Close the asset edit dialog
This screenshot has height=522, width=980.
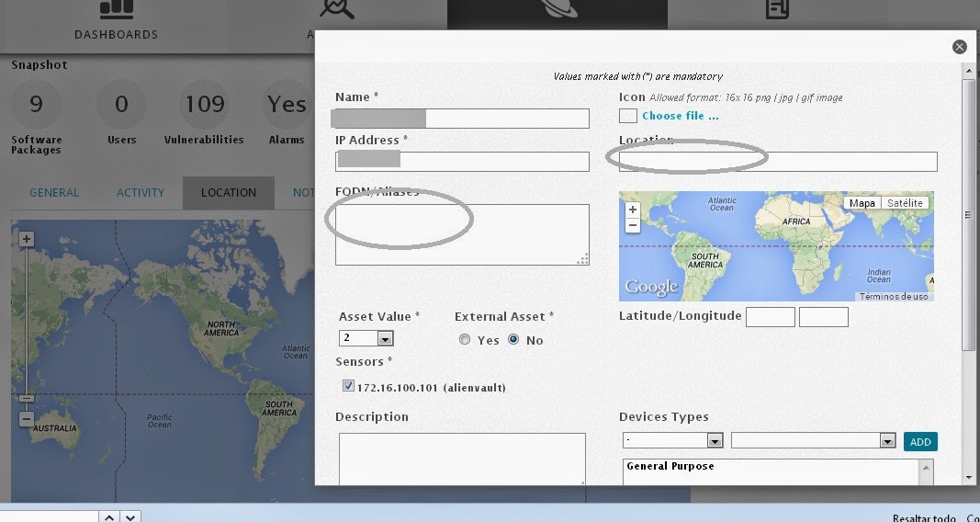coord(959,47)
